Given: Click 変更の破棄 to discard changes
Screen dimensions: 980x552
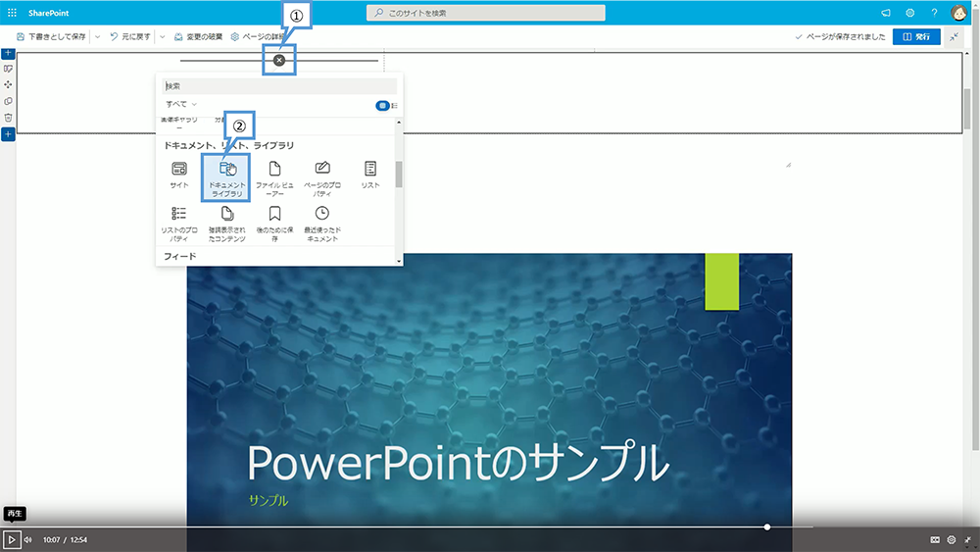Looking at the screenshot, I should click(198, 37).
